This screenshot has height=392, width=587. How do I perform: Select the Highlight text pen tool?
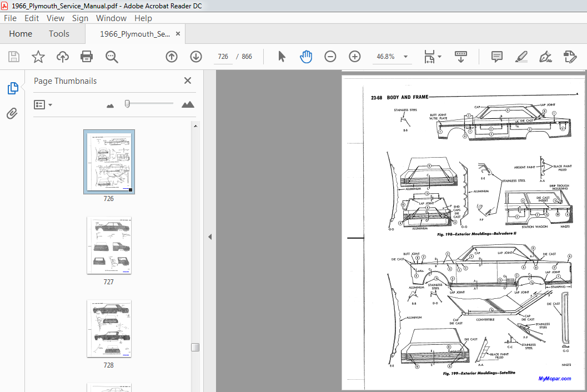(521, 57)
